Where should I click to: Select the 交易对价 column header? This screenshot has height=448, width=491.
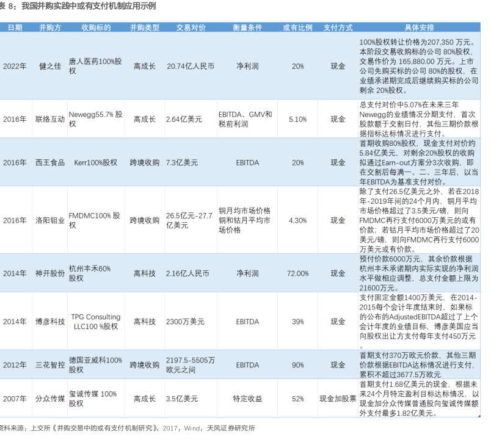point(191,28)
